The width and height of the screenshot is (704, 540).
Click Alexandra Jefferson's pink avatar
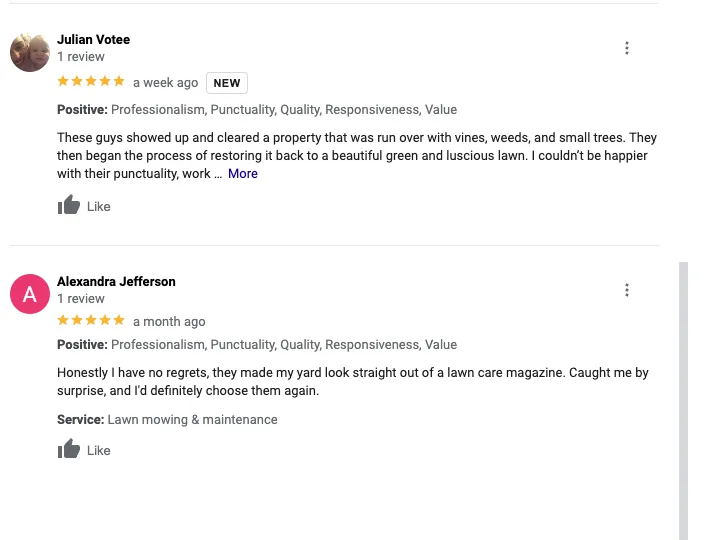tap(30, 294)
